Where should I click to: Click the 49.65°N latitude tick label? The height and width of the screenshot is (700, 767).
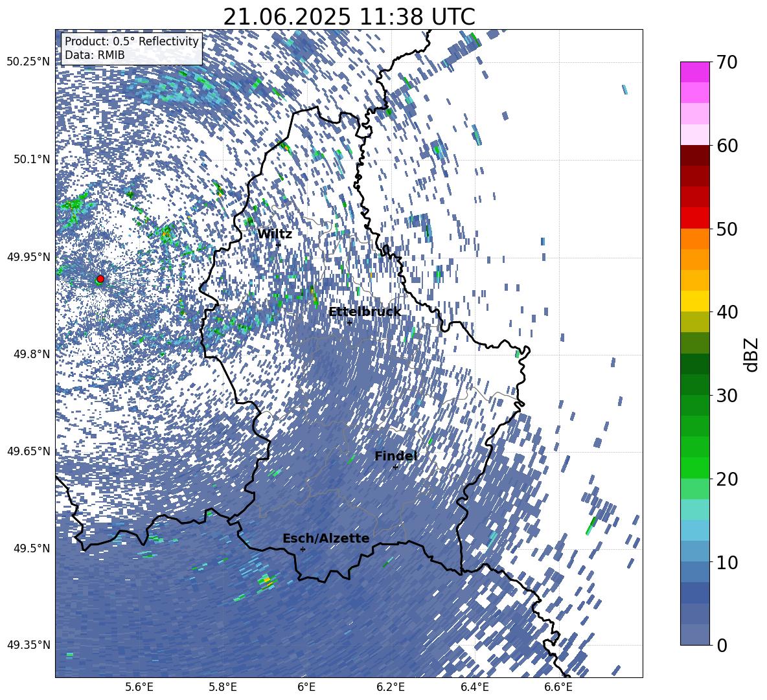tap(29, 451)
